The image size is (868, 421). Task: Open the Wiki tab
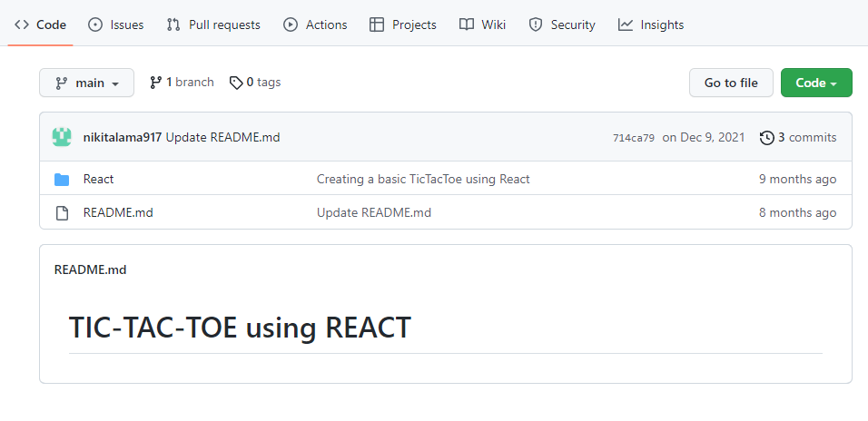click(482, 25)
